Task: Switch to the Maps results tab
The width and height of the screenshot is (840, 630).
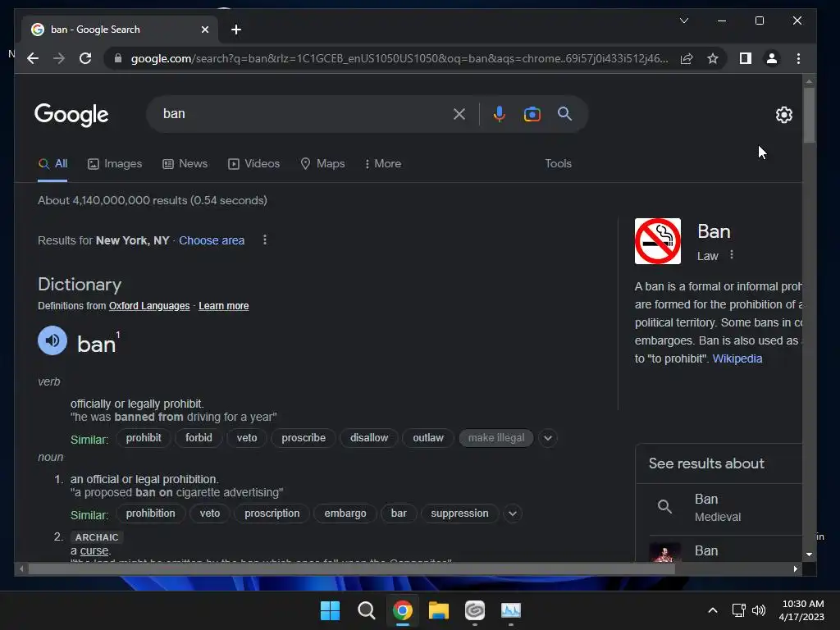Action: click(x=322, y=164)
